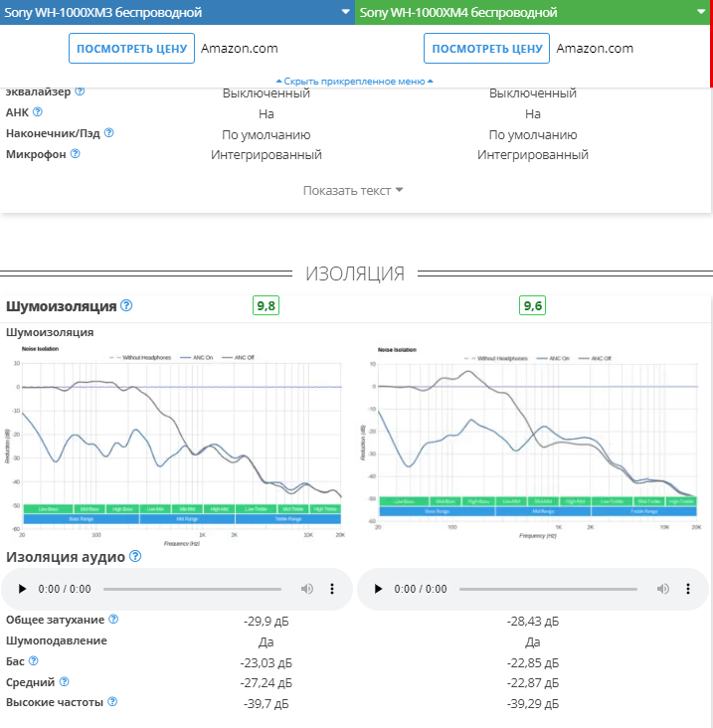Viewport: 713px width, 728px height.
Task: Mute XM3 audio player volume icon
Action: pyautogui.click(x=307, y=589)
